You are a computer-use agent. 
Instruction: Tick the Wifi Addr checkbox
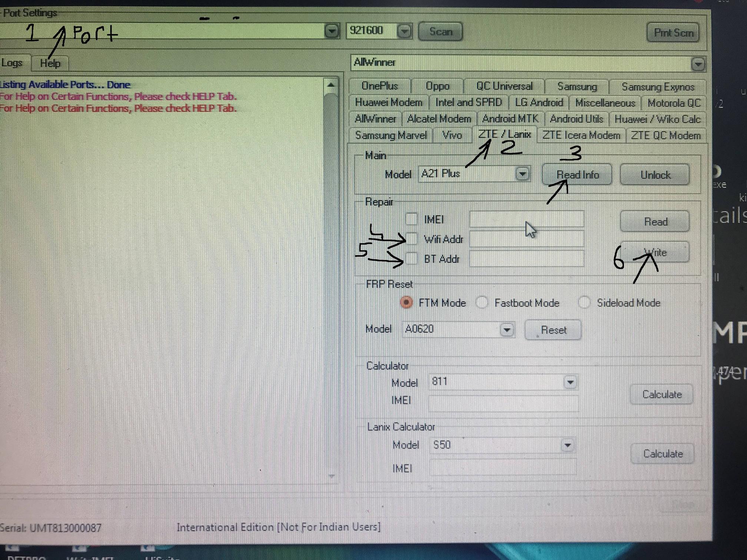[411, 239]
